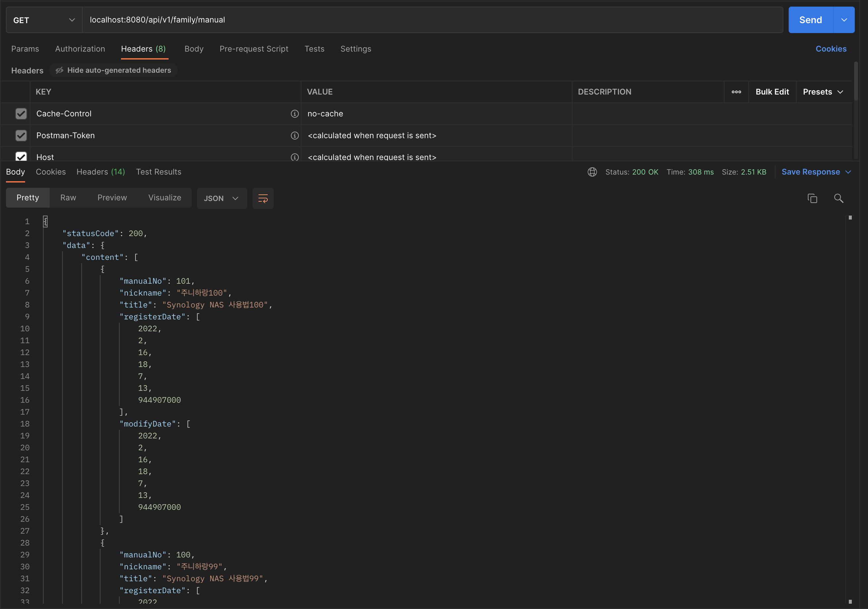Hide auto-generated headers
Image resolution: width=868 pixels, height=609 pixels.
click(113, 70)
